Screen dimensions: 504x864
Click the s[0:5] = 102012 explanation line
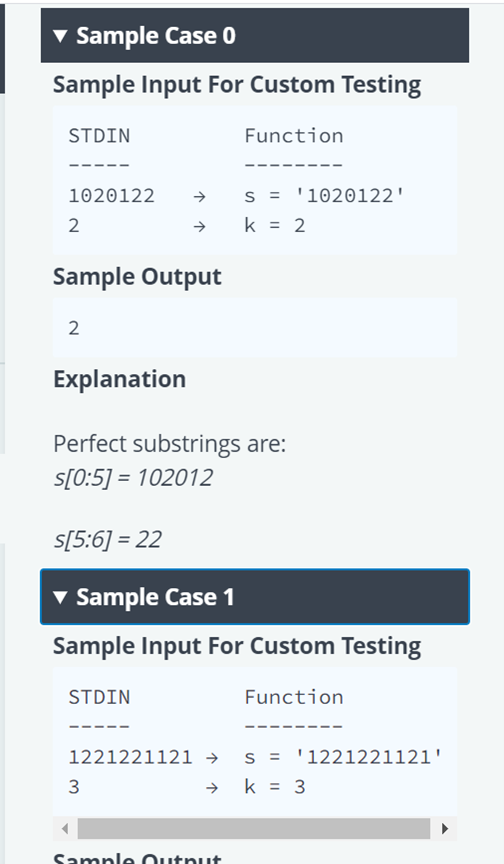tap(133, 477)
